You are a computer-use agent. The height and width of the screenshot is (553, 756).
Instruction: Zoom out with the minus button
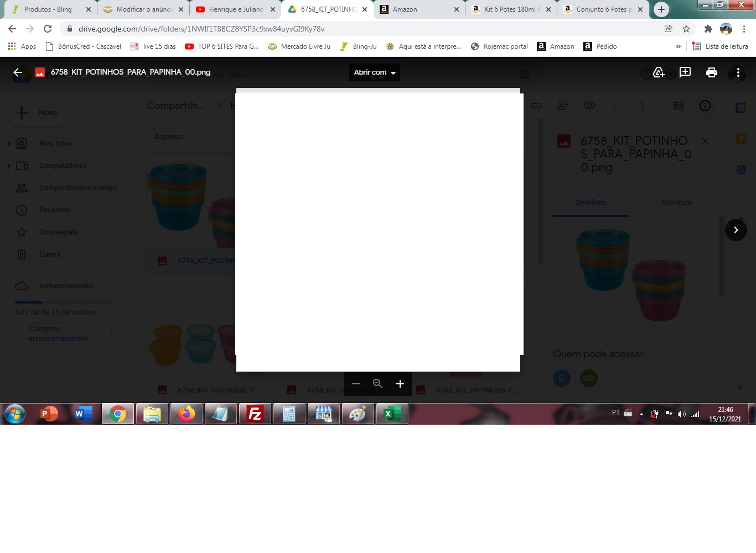[356, 384]
